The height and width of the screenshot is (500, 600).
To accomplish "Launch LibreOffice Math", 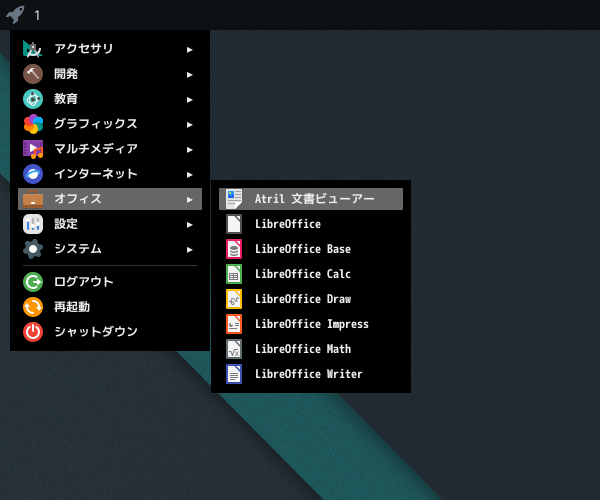I will 311,349.
